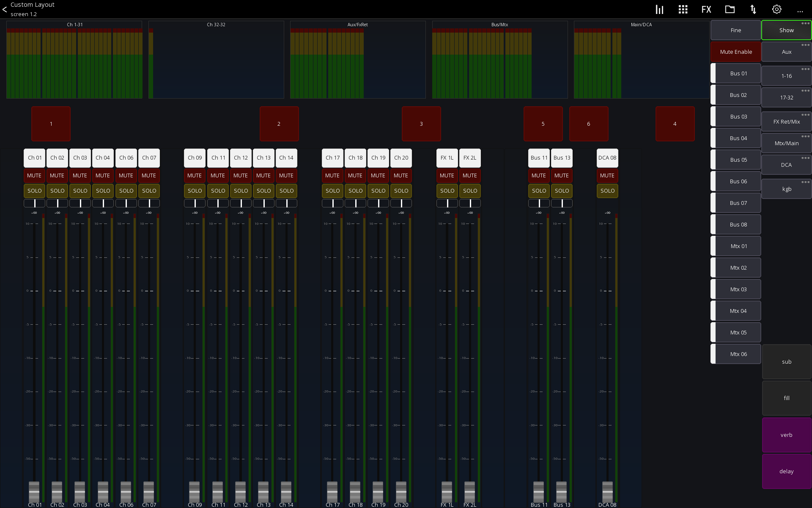Mute channel Ch 01
The width and height of the screenshot is (812, 508).
(x=34, y=175)
